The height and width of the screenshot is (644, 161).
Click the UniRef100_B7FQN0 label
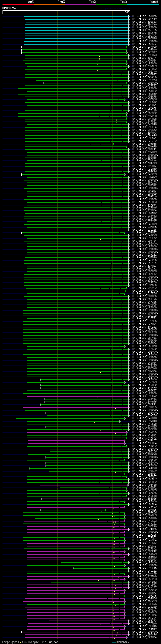click(144, 624)
